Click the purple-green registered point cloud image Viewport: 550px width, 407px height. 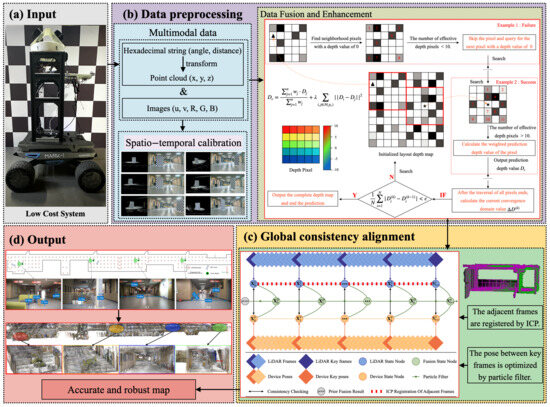coord(501,280)
